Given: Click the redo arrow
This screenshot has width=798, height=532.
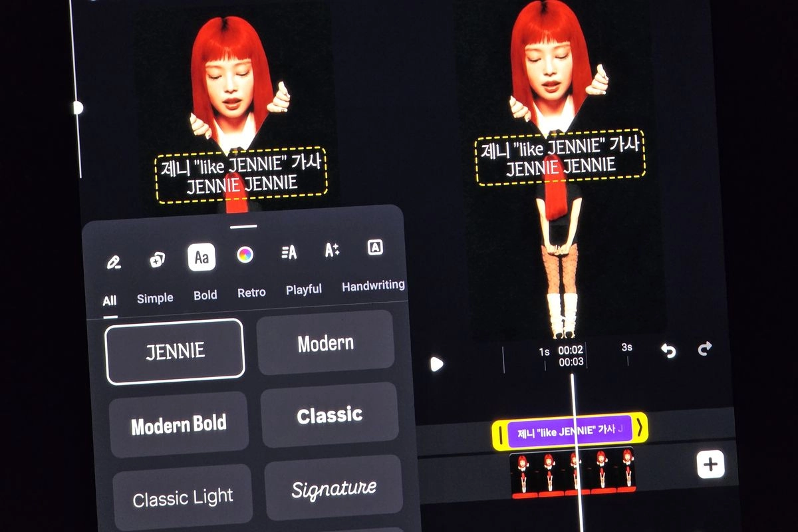Looking at the screenshot, I should (705, 348).
